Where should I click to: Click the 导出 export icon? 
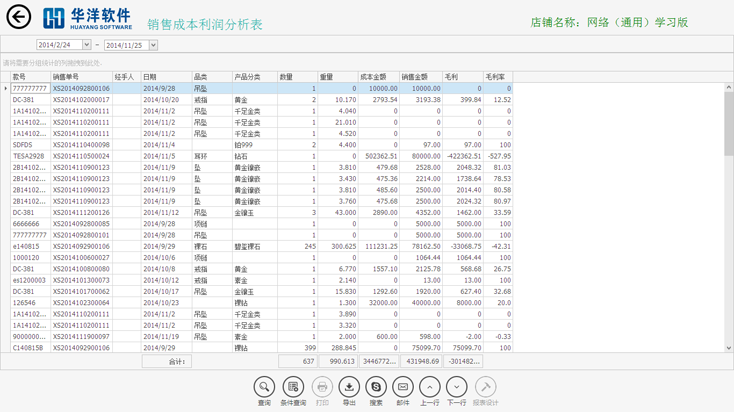point(349,387)
